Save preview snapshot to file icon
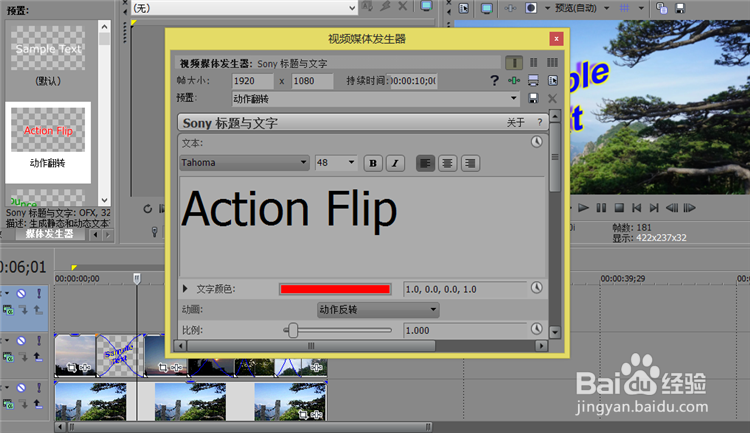750x433 pixels. pyautogui.click(x=680, y=8)
